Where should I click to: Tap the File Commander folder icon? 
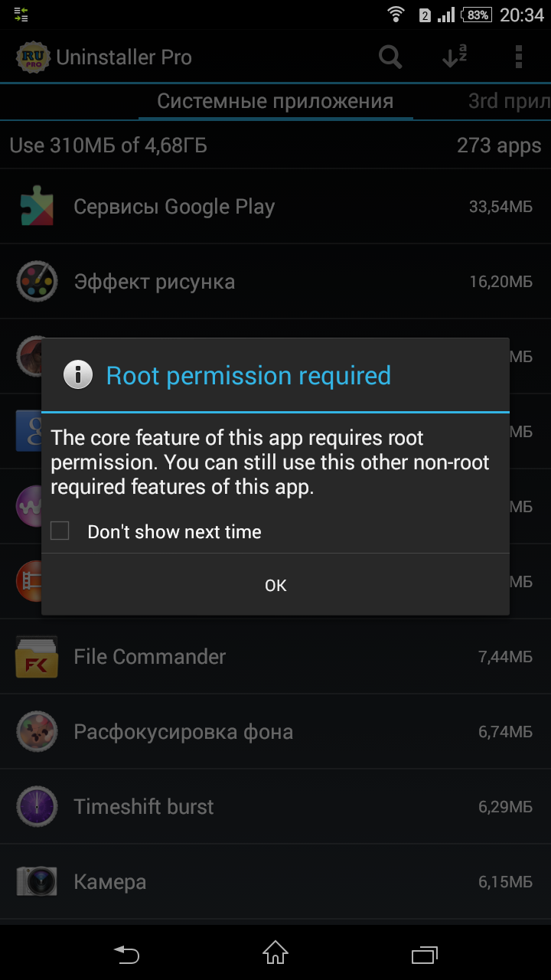click(37, 657)
